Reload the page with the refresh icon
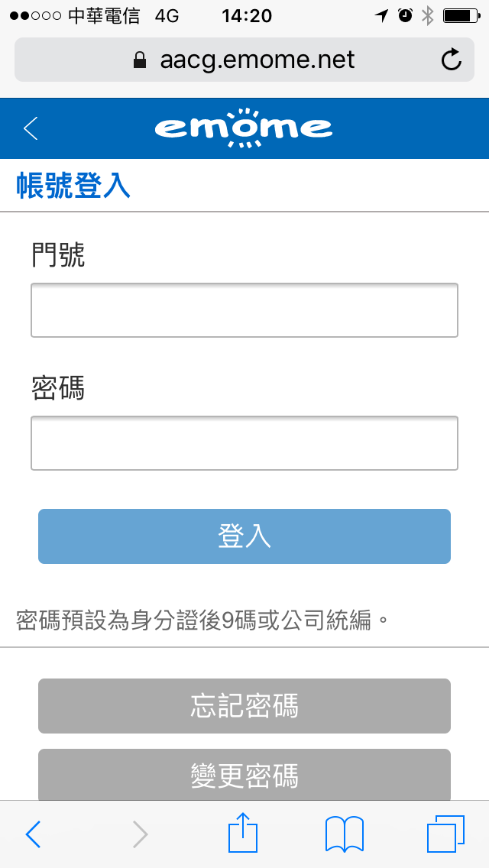 [x=452, y=60]
